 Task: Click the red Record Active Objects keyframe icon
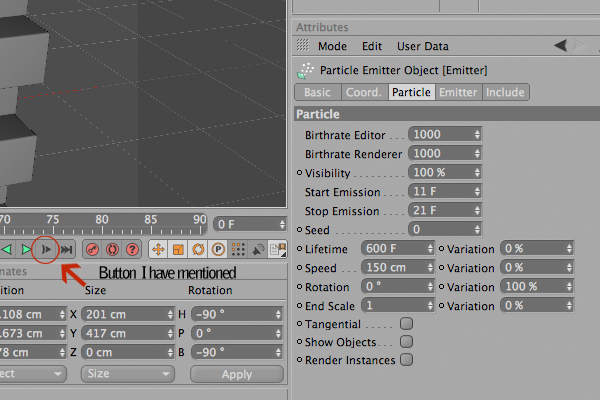click(93, 250)
